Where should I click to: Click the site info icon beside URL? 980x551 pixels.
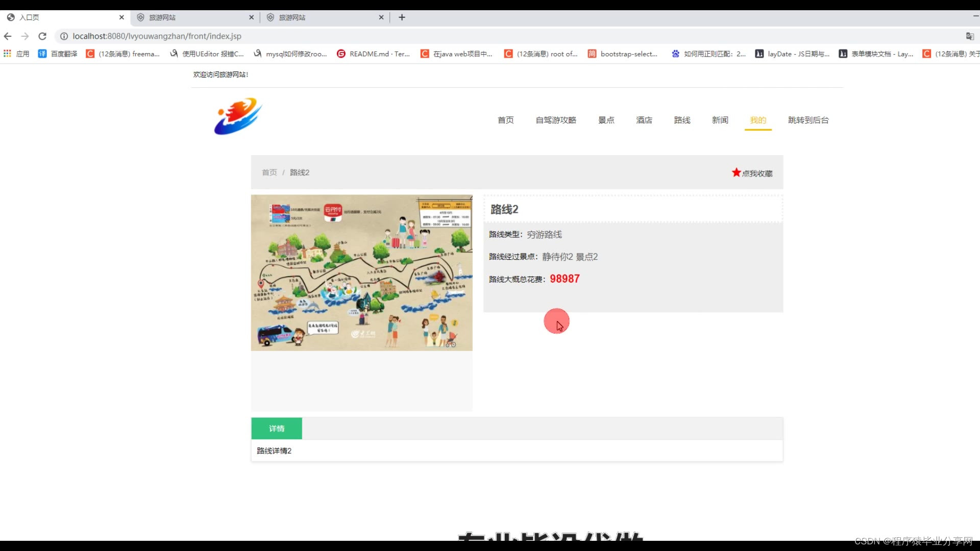pyautogui.click(x=64, y=36)
